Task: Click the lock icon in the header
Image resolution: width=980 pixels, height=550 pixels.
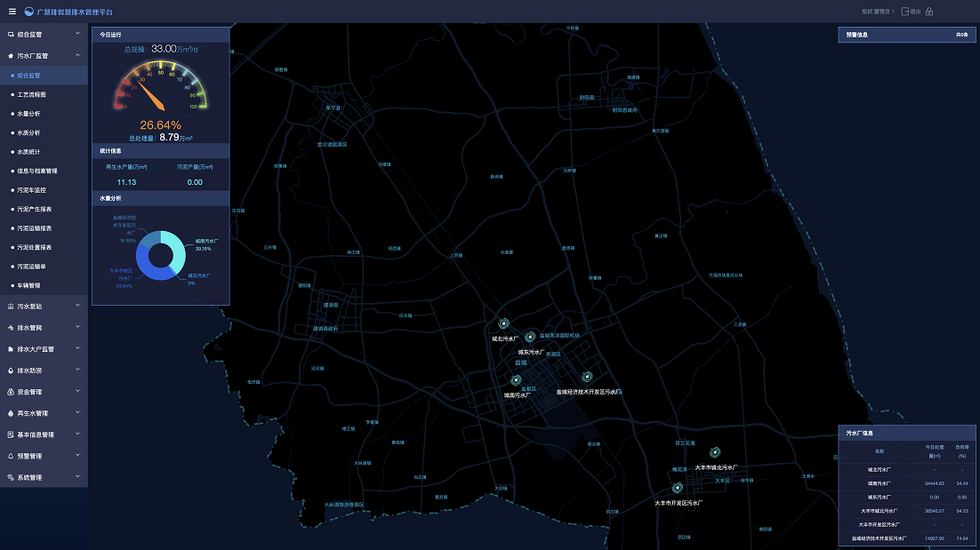Action: 929,12
